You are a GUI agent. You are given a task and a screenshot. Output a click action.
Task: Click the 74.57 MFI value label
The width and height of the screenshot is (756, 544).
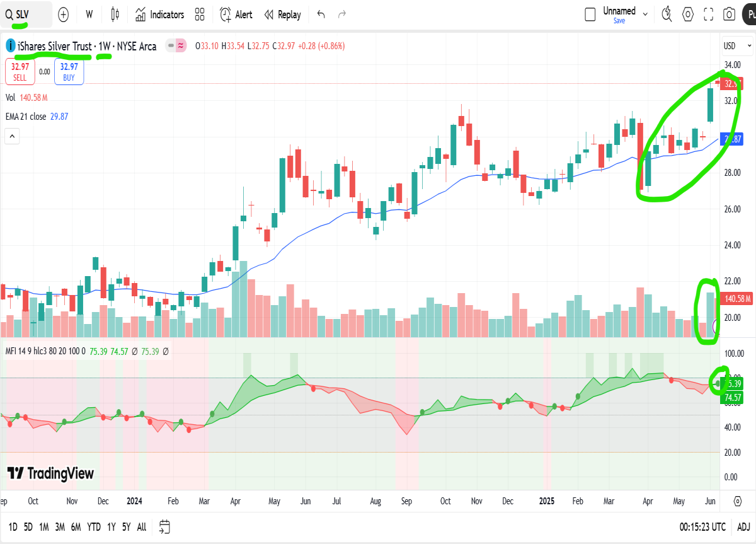[732, 397]
